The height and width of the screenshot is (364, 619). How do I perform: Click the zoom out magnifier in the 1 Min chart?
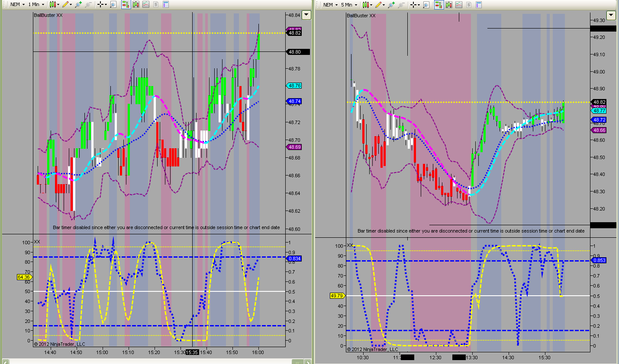[88, 4]
